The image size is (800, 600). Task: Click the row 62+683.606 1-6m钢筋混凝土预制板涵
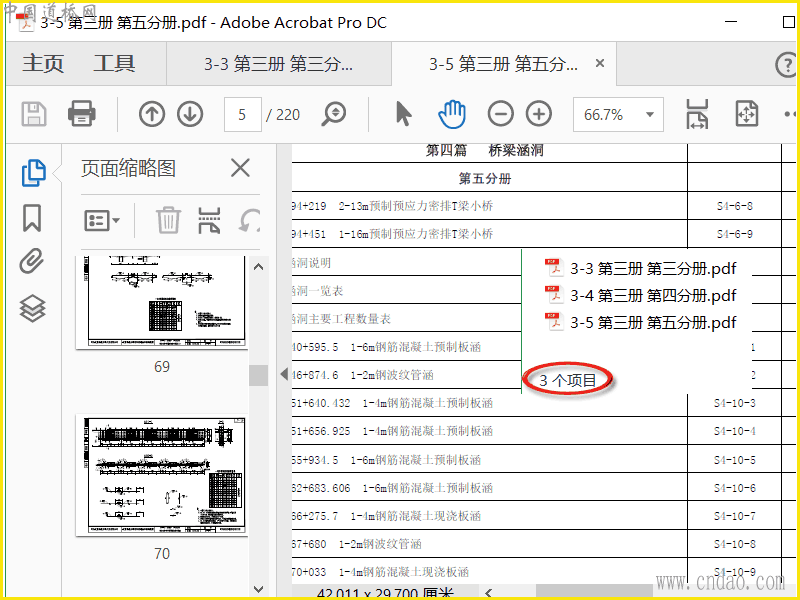point(490,488)
